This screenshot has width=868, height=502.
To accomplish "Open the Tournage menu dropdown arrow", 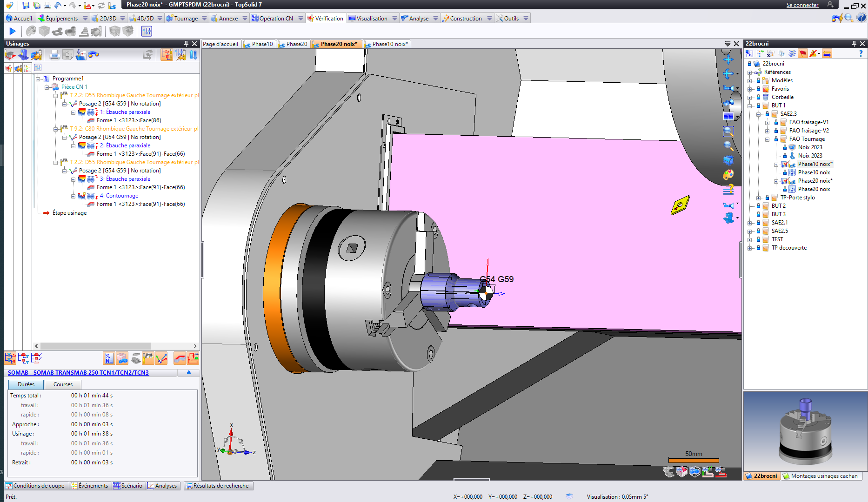I will 204,19.
